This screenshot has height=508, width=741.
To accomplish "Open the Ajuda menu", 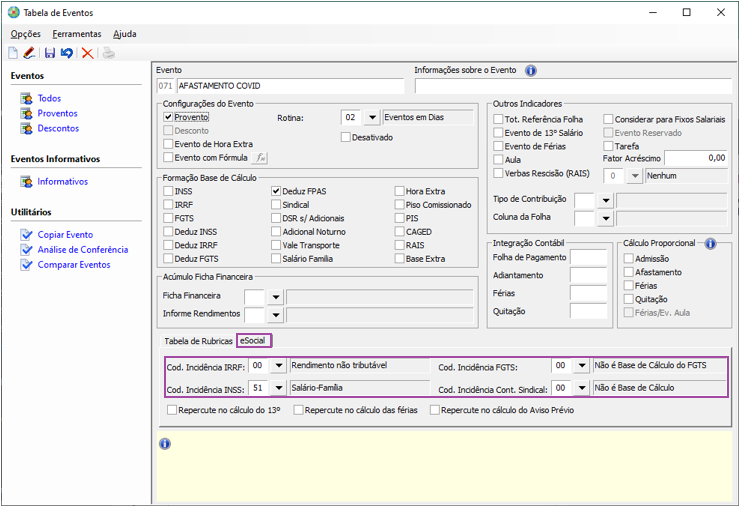I will point(125,34).
